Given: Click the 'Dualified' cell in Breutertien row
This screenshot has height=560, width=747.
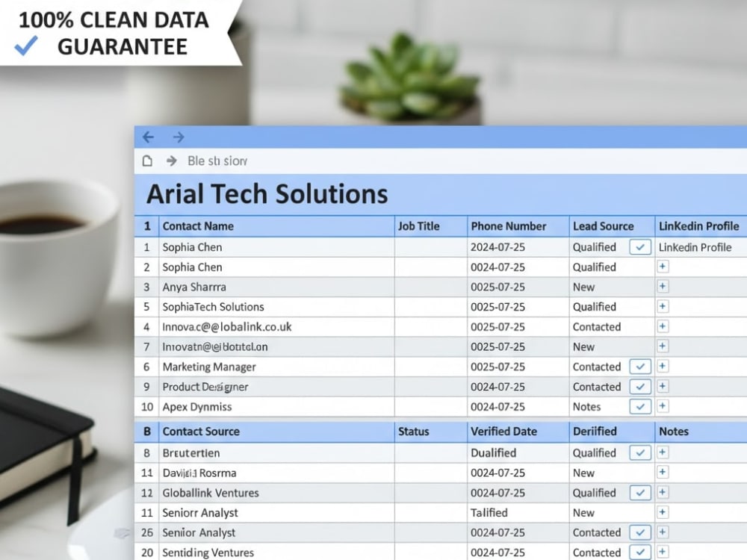Looking at the screenshot, I should [518, 453].
